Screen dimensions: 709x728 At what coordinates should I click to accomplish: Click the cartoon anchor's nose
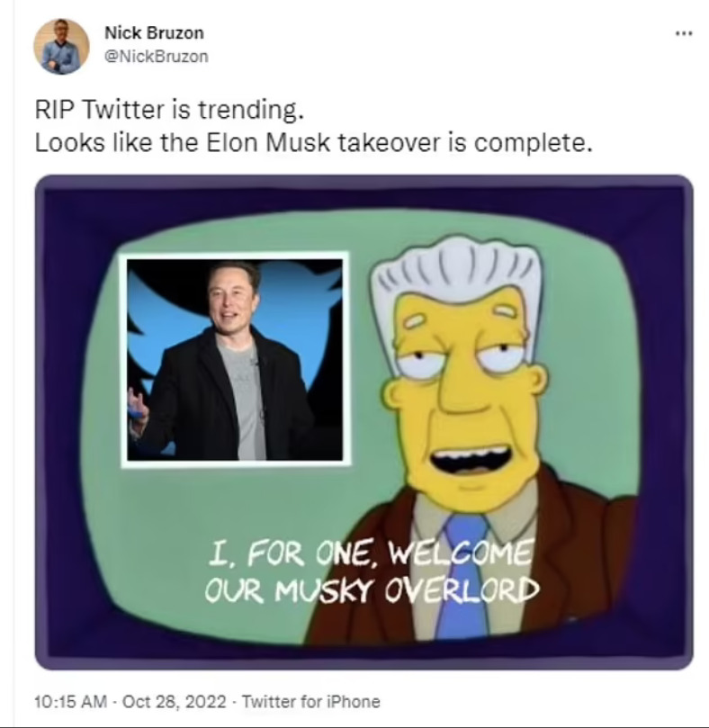pos(460,390)
